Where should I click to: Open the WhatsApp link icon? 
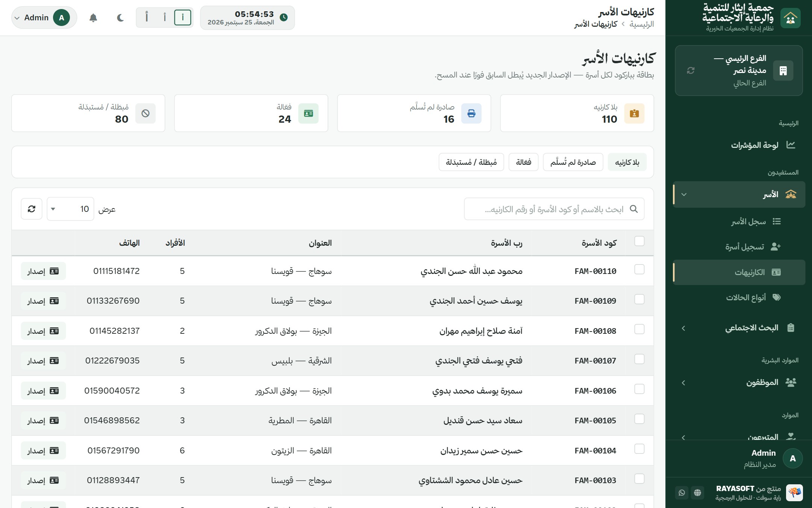coord(682,493)
